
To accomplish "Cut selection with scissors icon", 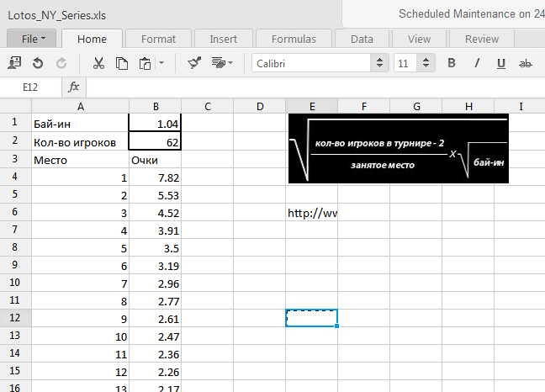I will [x=98, y=63].
